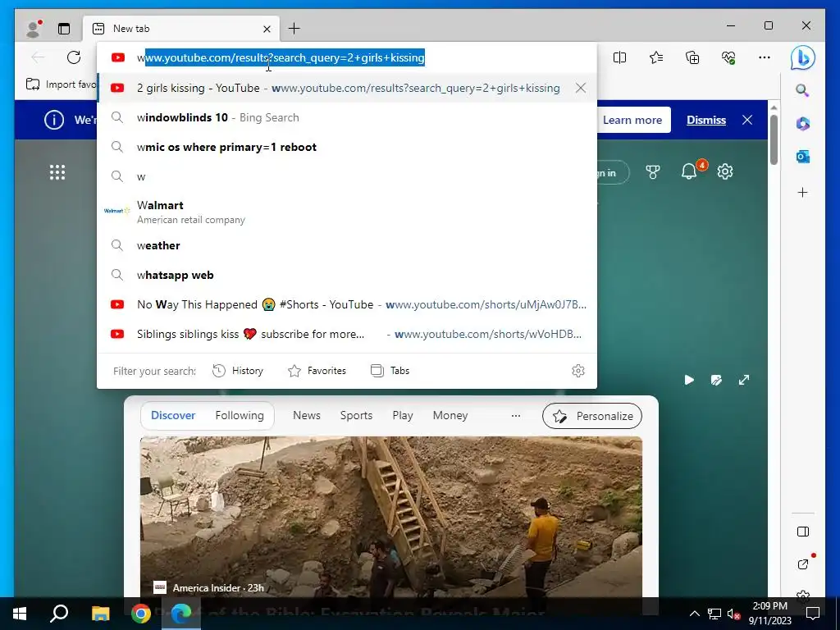Select the Walmart suggestion
This screenshot has width=840, height=630.
coord(347,212)
